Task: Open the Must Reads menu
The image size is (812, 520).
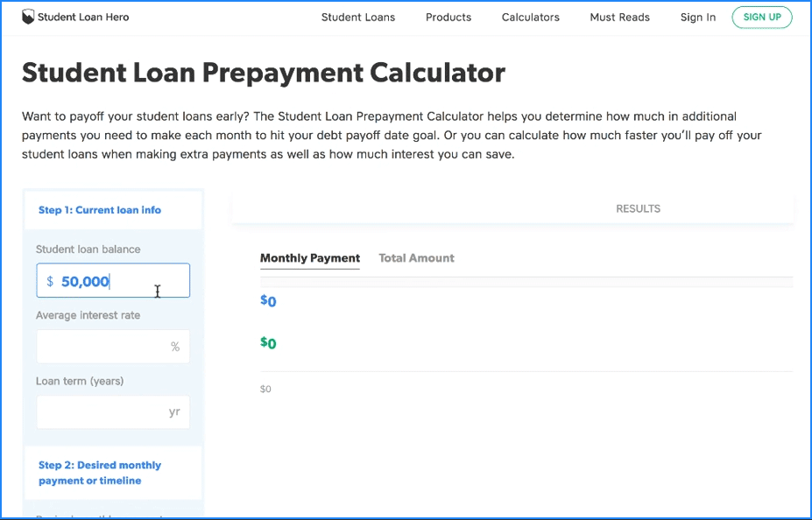Action: point(620,18)
